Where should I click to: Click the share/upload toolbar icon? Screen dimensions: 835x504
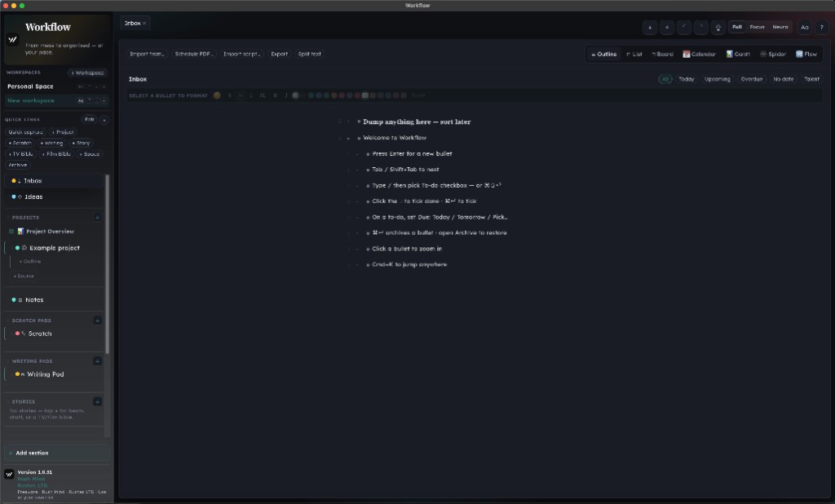pyautogui.click(x=718, y=27)
